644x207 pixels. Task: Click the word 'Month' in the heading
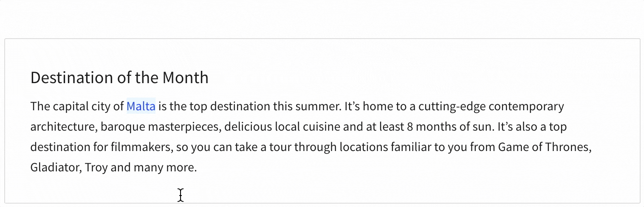(x=185, y=78)
